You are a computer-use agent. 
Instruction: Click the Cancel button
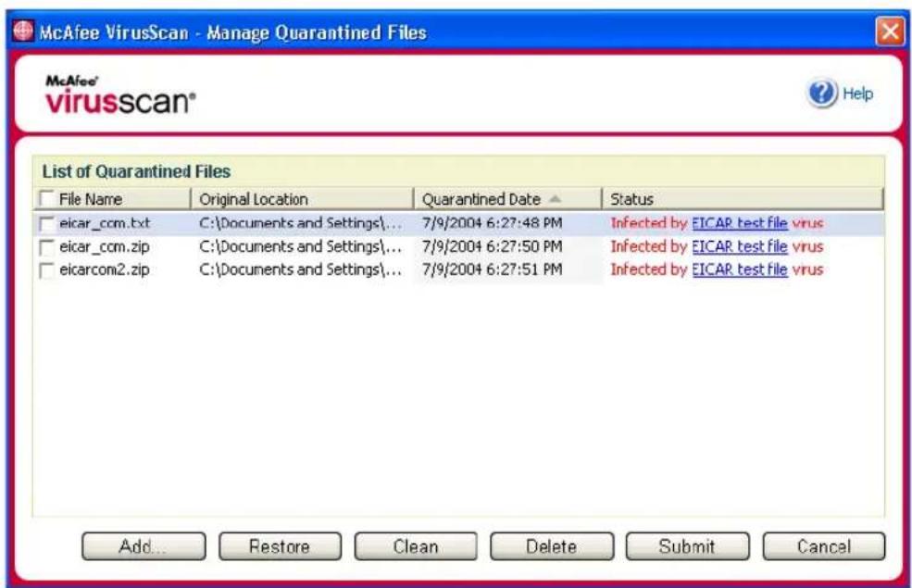[x=824, y=546]
